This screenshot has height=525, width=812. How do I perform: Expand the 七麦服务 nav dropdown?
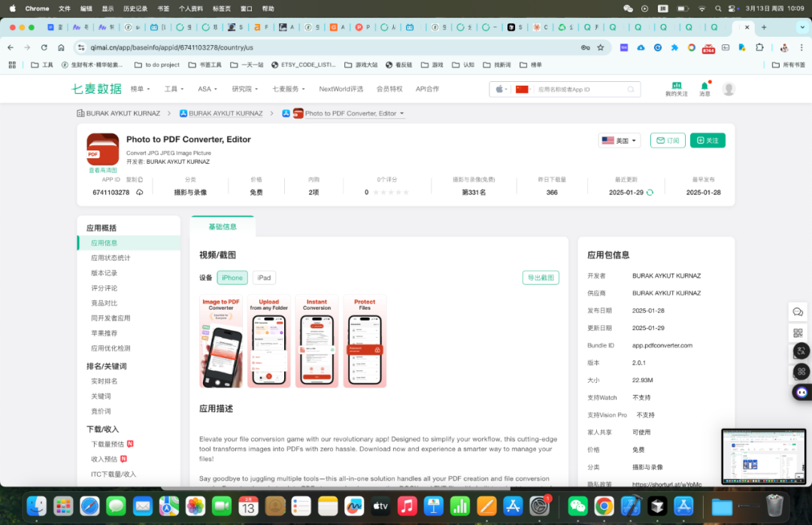click(289, 89)
